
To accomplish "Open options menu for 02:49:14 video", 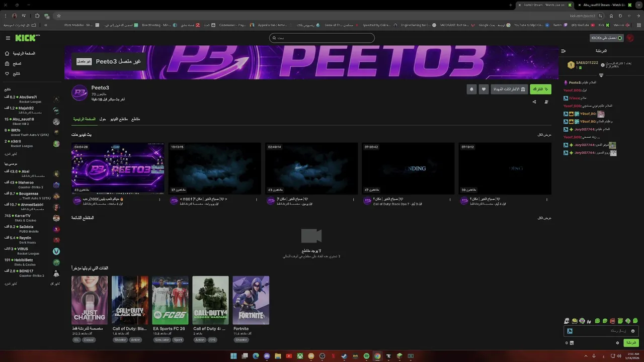I will (353, 200).
